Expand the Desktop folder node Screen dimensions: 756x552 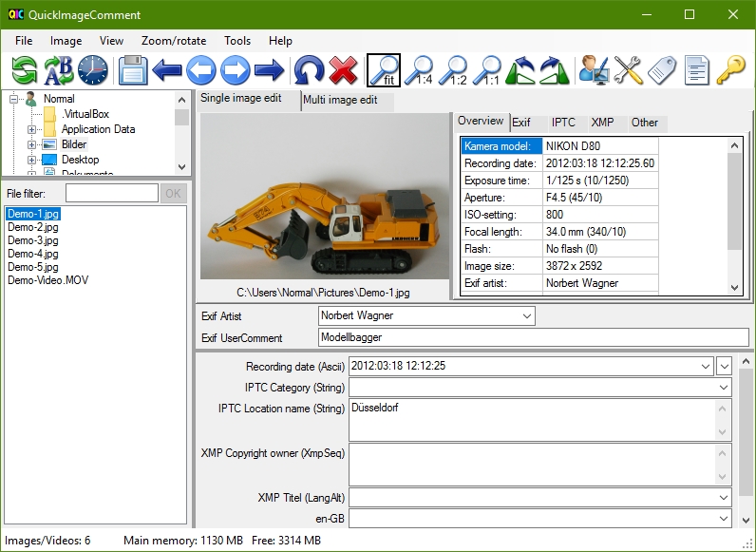pyautogui.click(x=32, y=160)
